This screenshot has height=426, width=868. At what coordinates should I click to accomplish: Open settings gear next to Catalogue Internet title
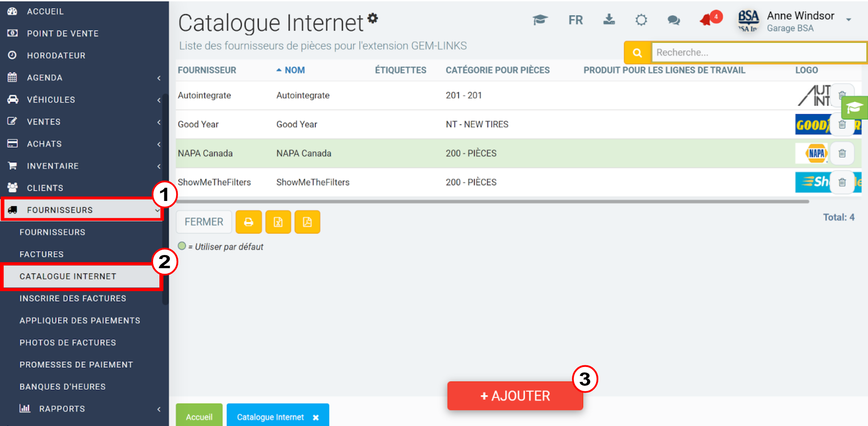point(373,18)
